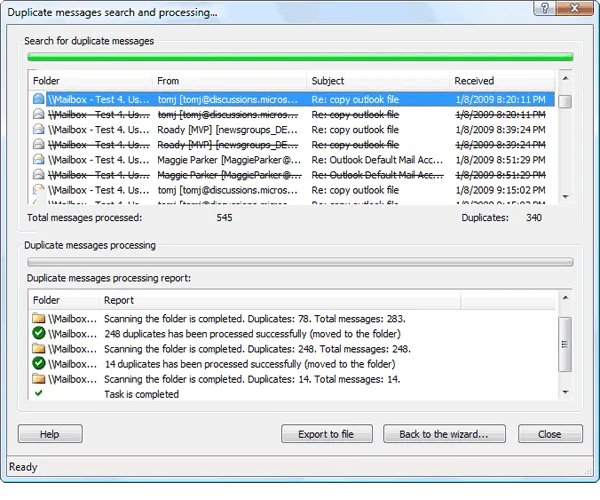Image resolution: width=600 pixels, height=500 pixels.
Task: Click the 'Ready' status bar text
Action: pyautogui.click(x=23, y=467)
